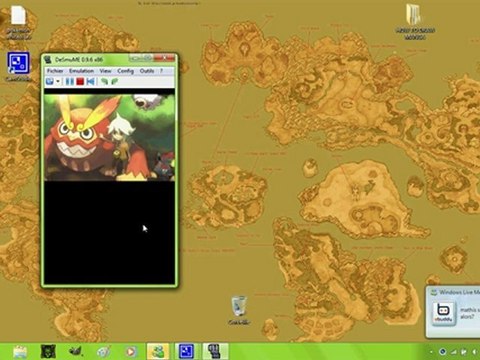Click the black bottom touch screen

(109, 233)
